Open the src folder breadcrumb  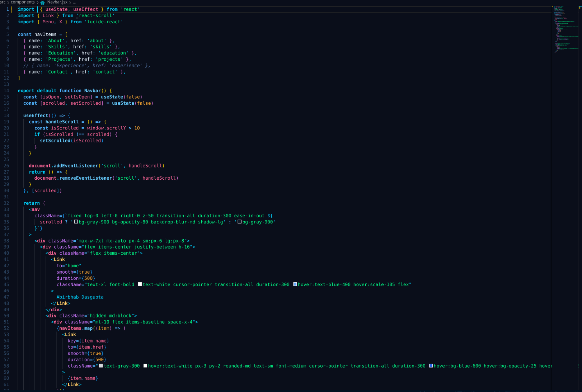tap(3, 2)
